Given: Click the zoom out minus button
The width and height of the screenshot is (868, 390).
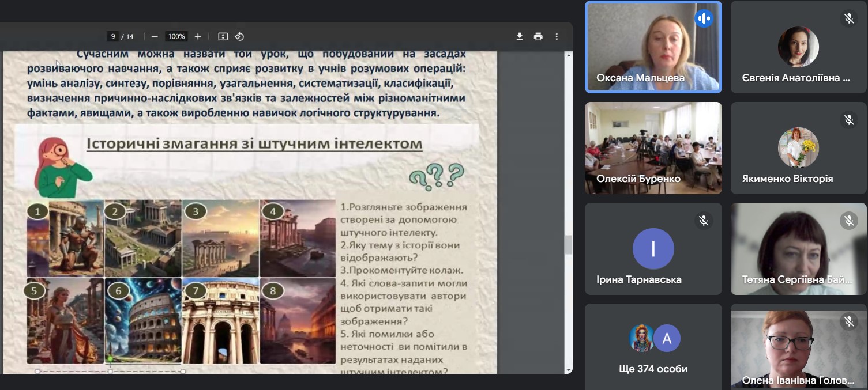Looking at the screenshot, I should pyautogui.click(x=155, y=36).
